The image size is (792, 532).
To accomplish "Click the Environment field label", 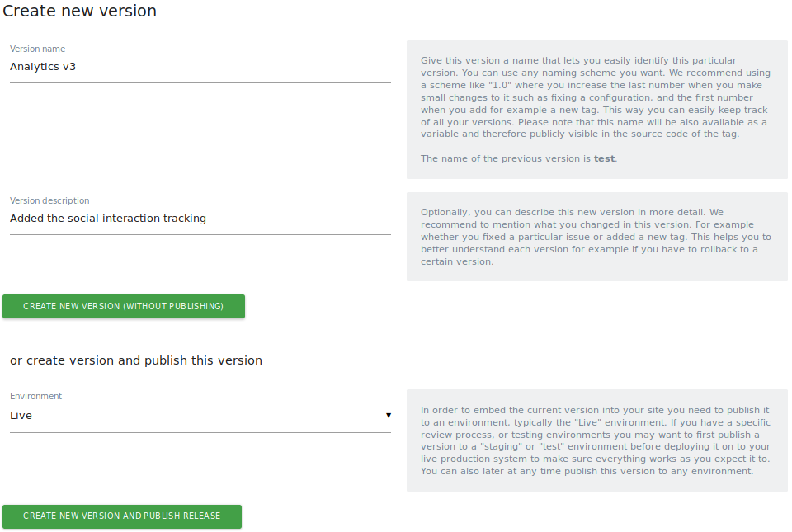I will coord(35,396).
